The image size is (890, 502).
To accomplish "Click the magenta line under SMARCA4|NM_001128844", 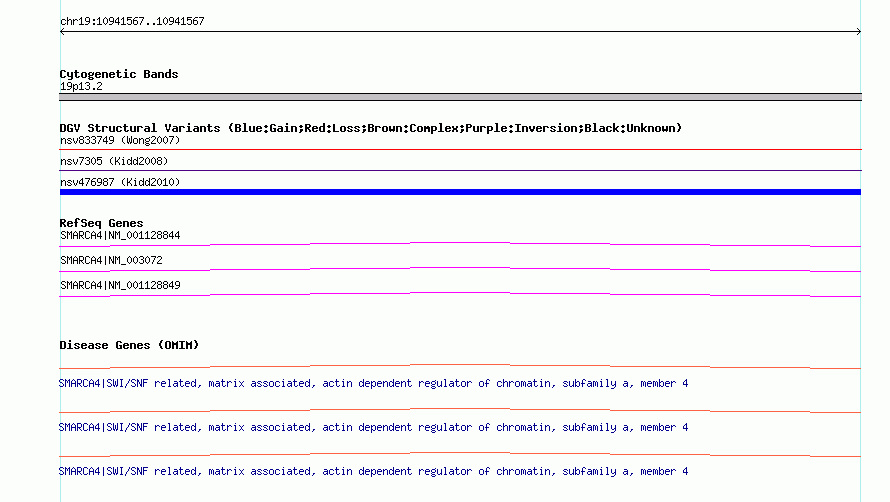I will [460, 244].
